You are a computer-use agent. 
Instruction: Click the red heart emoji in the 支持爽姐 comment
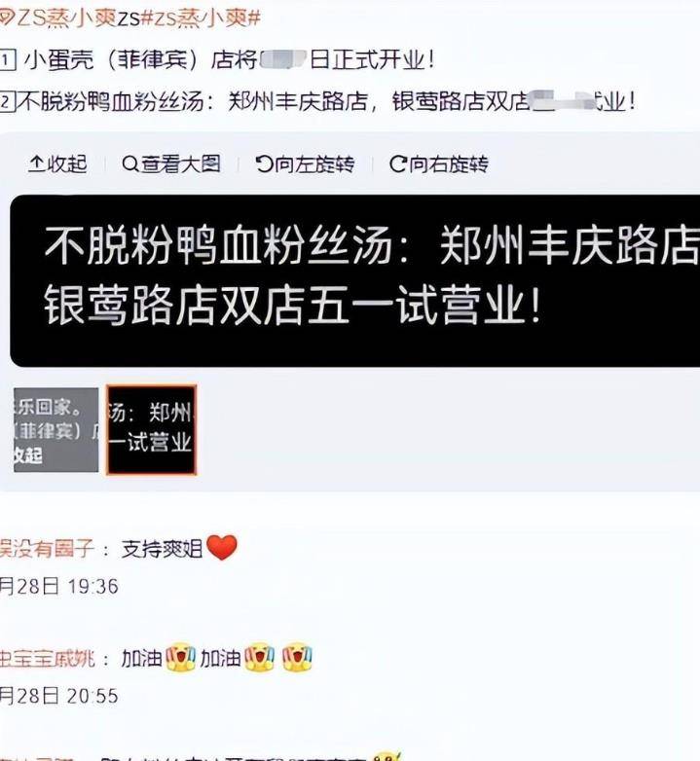[222, 548]
